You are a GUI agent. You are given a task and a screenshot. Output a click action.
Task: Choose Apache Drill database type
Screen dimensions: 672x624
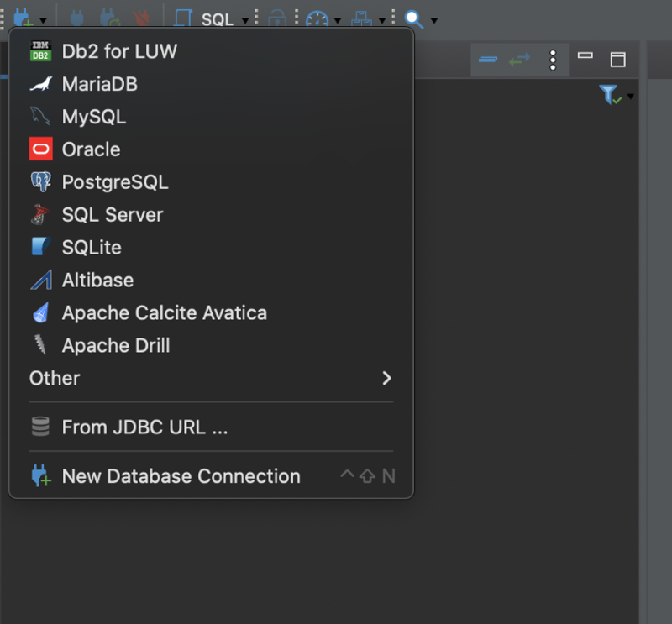click(211, 345)
